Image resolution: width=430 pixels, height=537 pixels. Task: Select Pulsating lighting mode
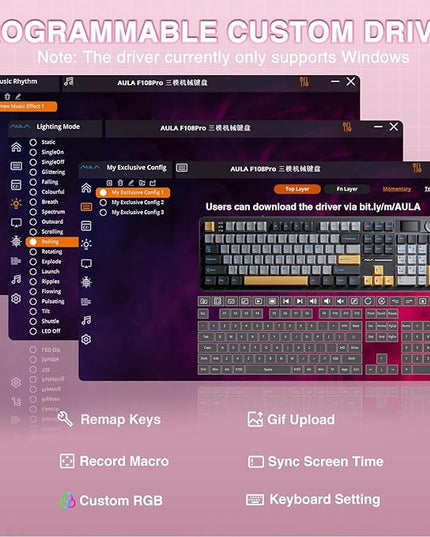[x=47, y=301]
